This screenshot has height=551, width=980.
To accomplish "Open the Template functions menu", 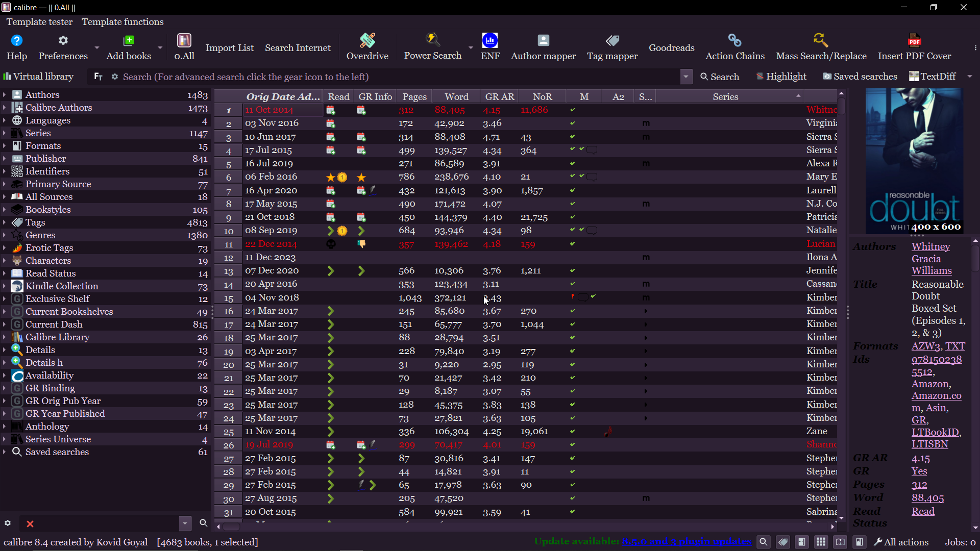I will coord(122,22).
